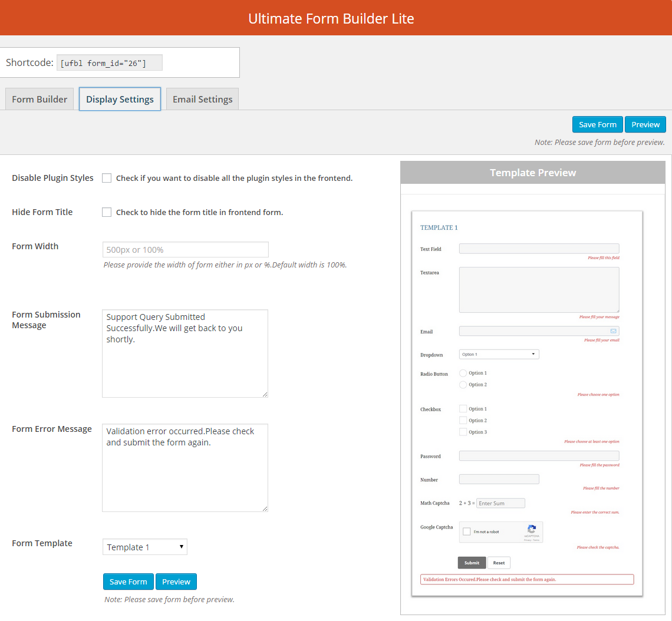Viewport: 672px width, 621px height.
Task: Check Checkbox Option 2 in preview
Action: 463,420
